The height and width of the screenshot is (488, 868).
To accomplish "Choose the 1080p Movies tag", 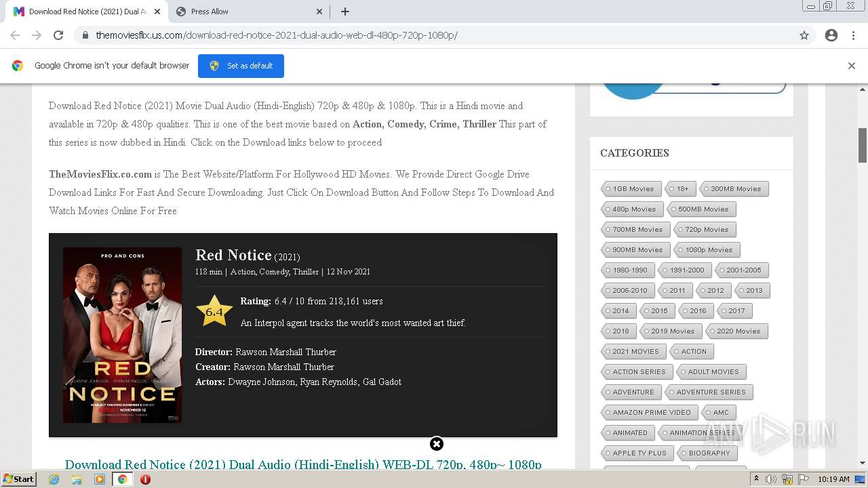I will [x=705, y=250].
